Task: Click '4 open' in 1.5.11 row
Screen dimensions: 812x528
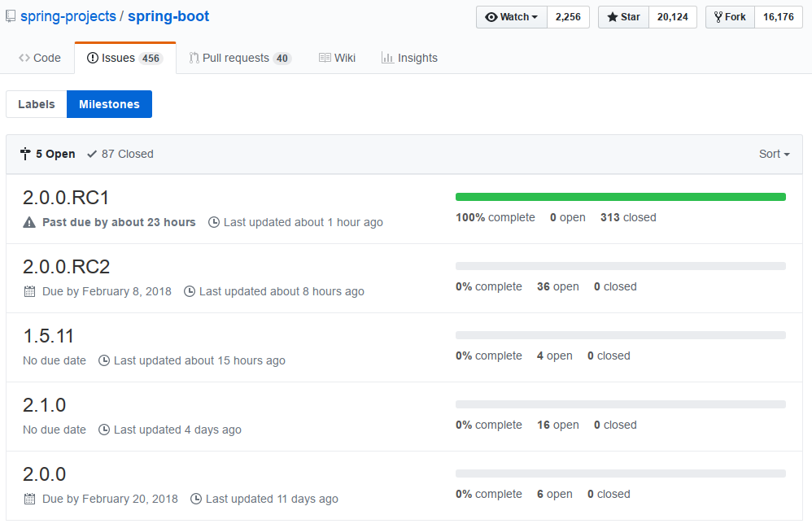Action: [555, 356]
